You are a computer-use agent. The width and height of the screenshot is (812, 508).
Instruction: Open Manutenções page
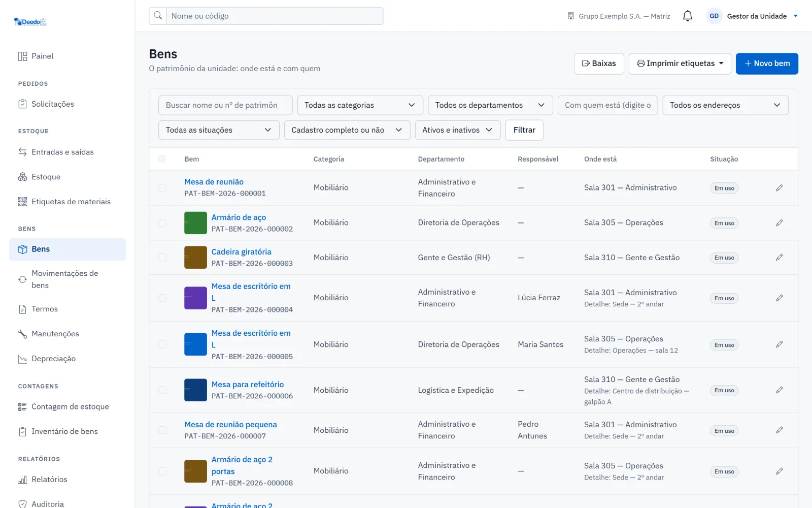67,334
